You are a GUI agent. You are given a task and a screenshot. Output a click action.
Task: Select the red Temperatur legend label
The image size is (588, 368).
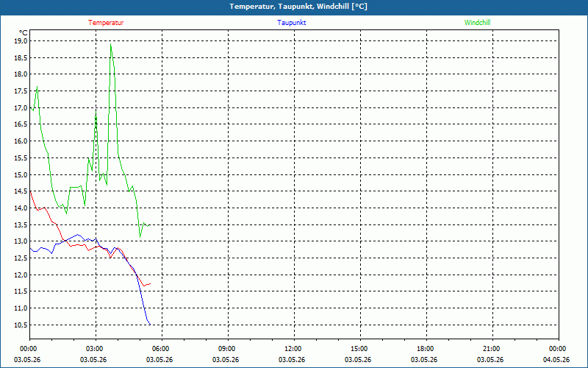coord(106,23)
